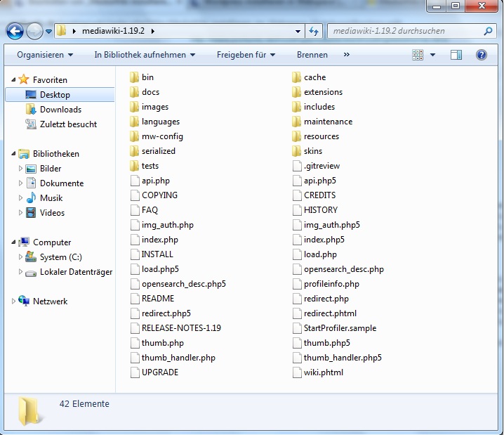This screenshot has height=435, width=504.
Task: Select the maintenance folder
Action: coord(328,122)
